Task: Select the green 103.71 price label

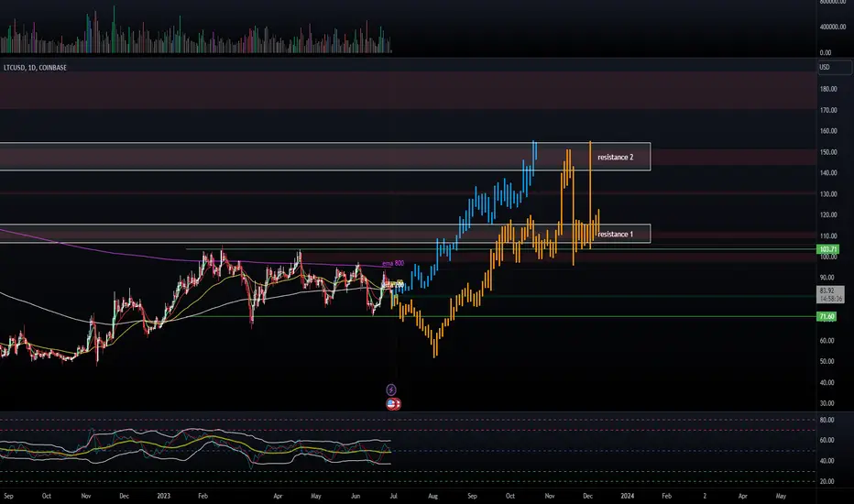Action: coord(827,249)
